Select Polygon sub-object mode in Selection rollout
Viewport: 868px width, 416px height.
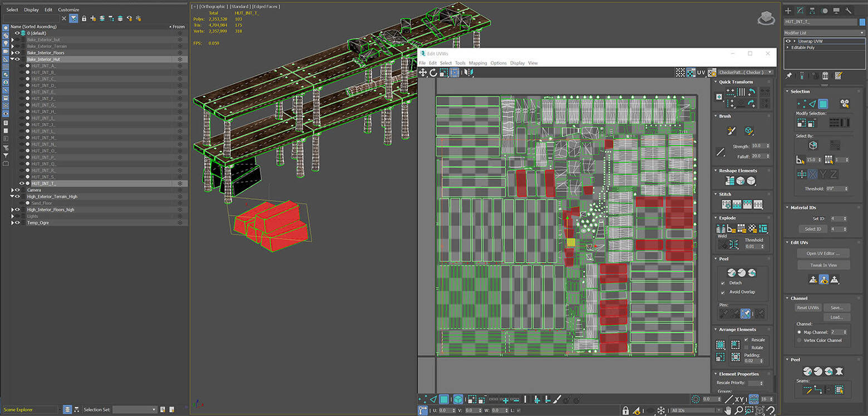(823, 104)
